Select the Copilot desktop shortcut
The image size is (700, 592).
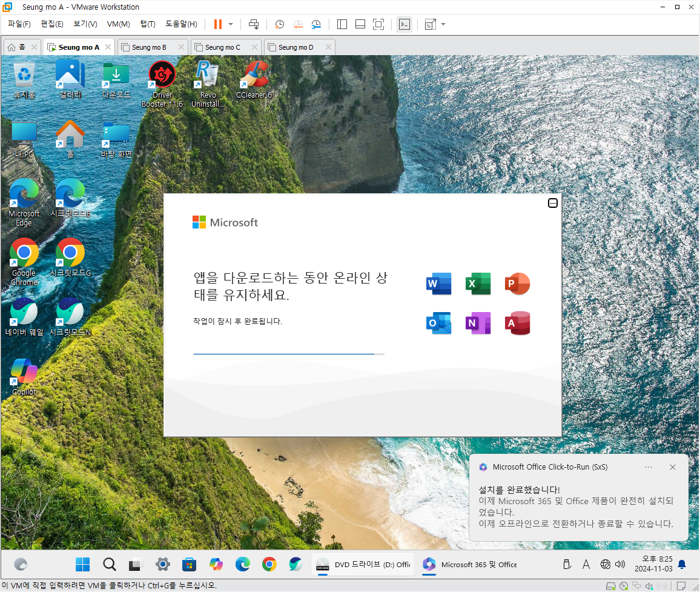pos(24,377)
